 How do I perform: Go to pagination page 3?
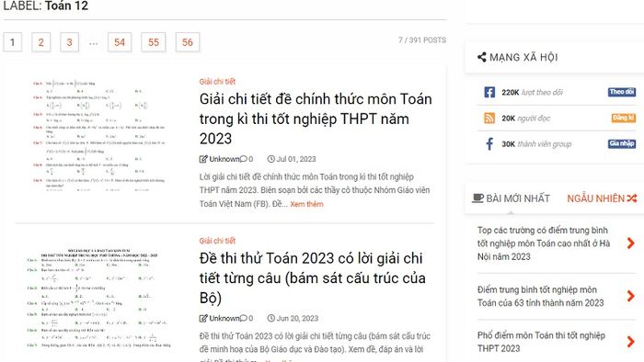[x=69, y=42]
